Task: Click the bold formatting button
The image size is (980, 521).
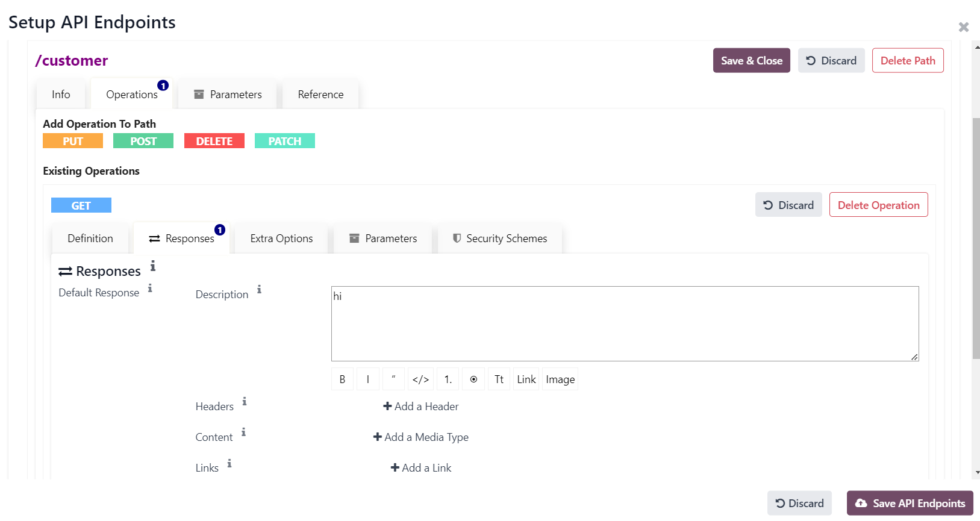Action: pyautogui.click(x=342, y=379)
